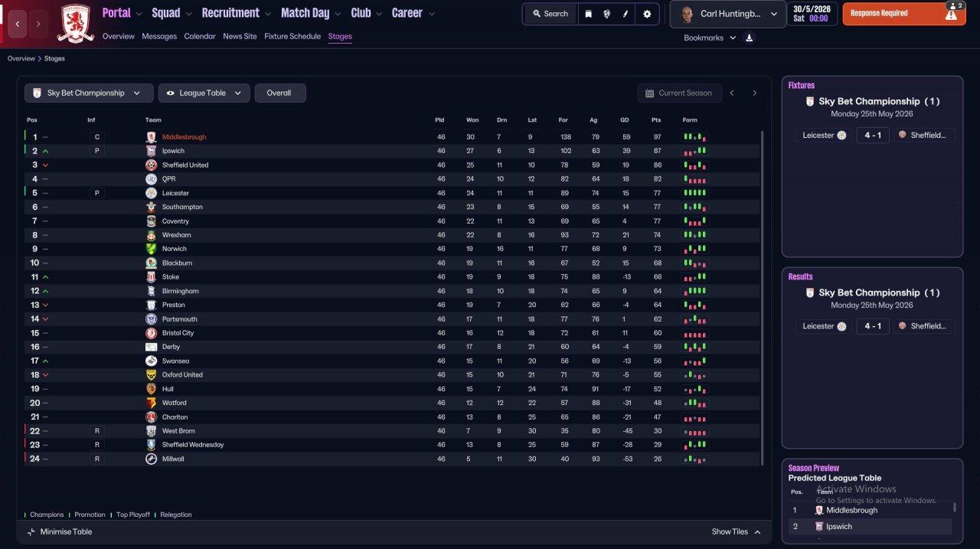This screenshot has height=549, width=980.
Task: Open Middlesbrough team link in table
Action: [184, 137]
